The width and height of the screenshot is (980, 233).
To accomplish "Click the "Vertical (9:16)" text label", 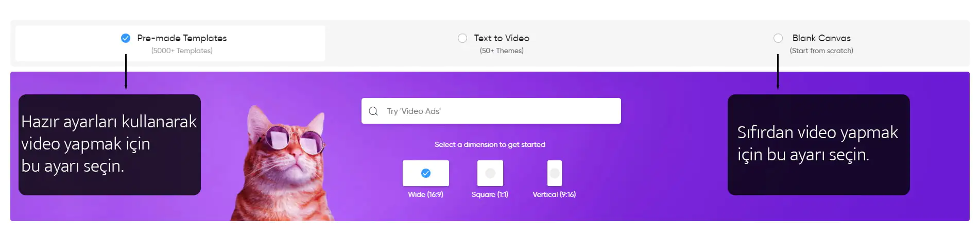I will pyautogui.click(x=554, y=194).
